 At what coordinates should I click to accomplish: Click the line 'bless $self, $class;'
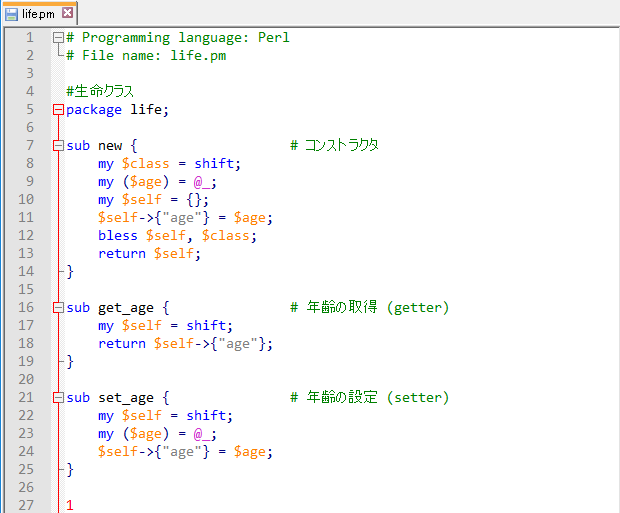(x=178, y=235)
